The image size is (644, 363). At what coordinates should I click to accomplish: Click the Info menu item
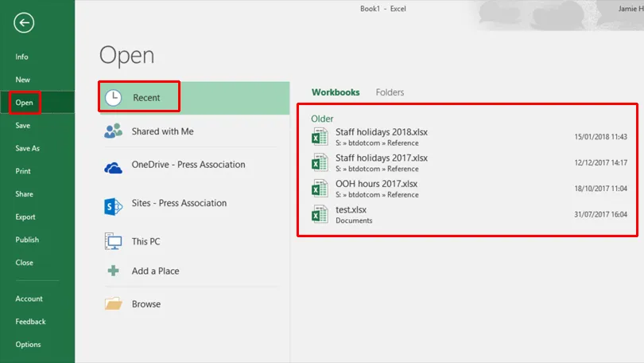[x=21, y=57]
